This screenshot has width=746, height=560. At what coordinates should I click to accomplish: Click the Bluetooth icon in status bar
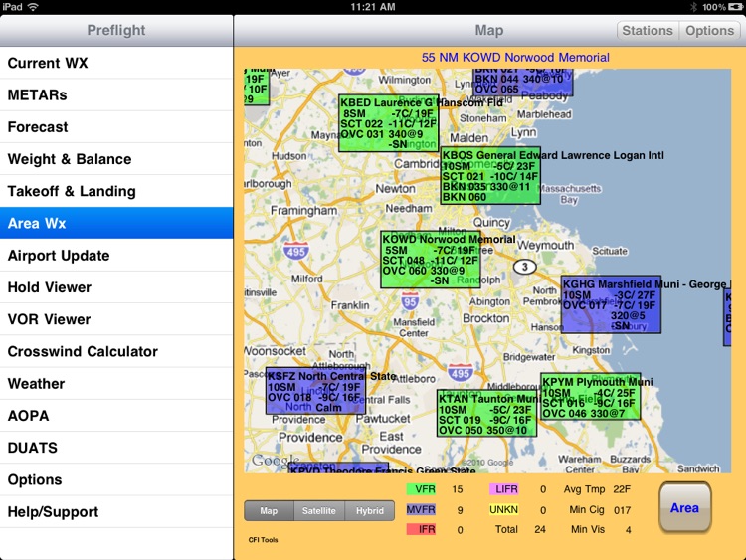(693, 7)
